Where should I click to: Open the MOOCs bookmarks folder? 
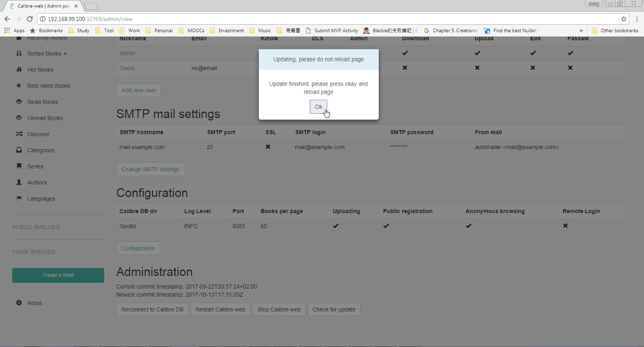coord(192,30)
